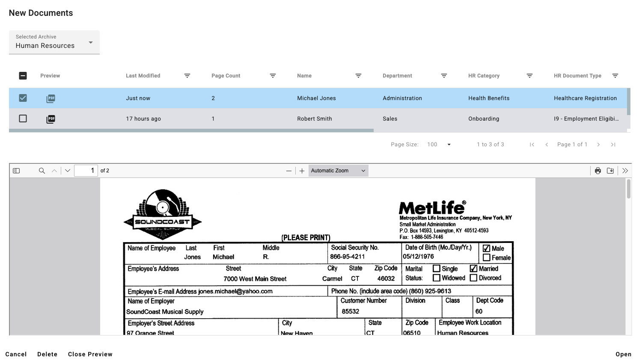Viewport: 639px width, 364px height.
Task: Sort using the HR Category filter
Action: (x=529, y=75)
